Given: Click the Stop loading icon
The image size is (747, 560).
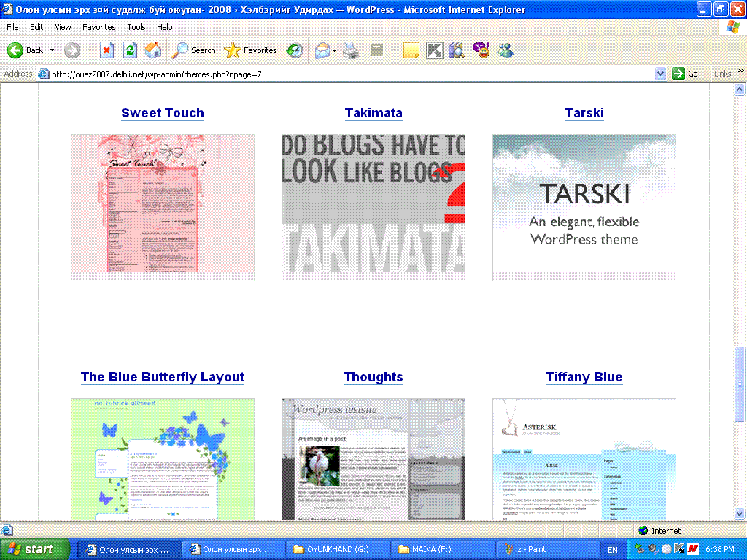Looking at the screenshot, I should point(107,50).
